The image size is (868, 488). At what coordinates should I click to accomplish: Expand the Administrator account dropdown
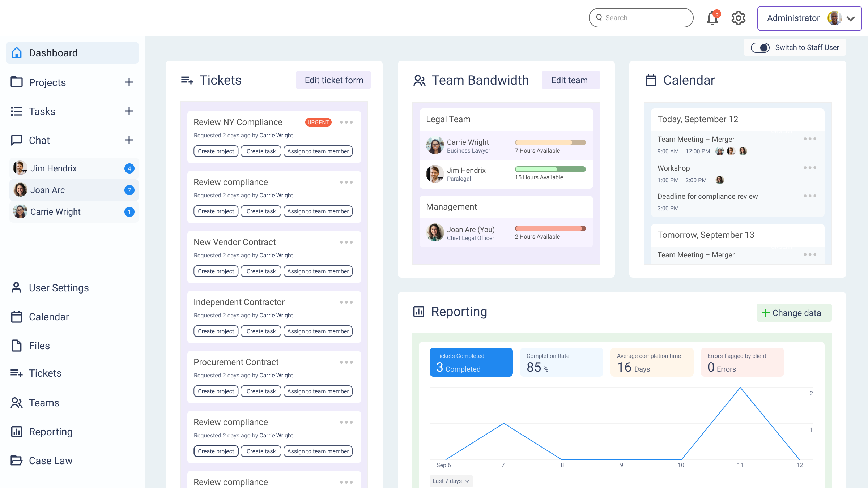(x=851, y=18)
